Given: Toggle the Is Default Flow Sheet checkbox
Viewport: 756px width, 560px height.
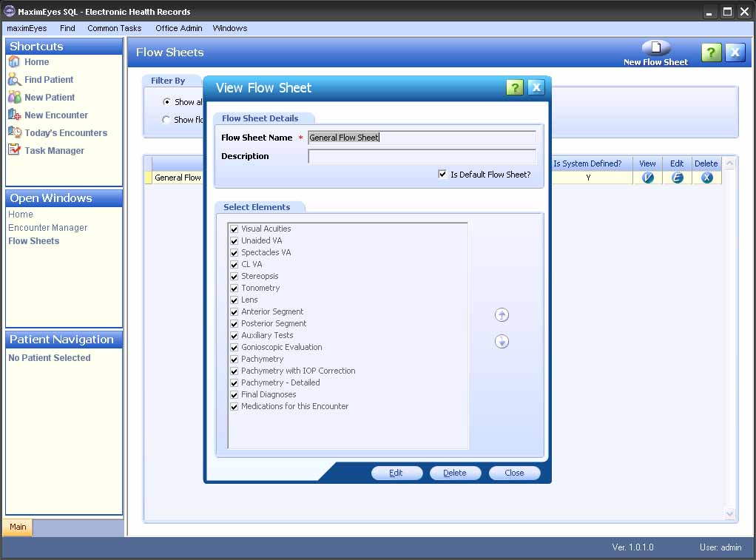Looking at the screenshot, I should click(x=442, y=174).
